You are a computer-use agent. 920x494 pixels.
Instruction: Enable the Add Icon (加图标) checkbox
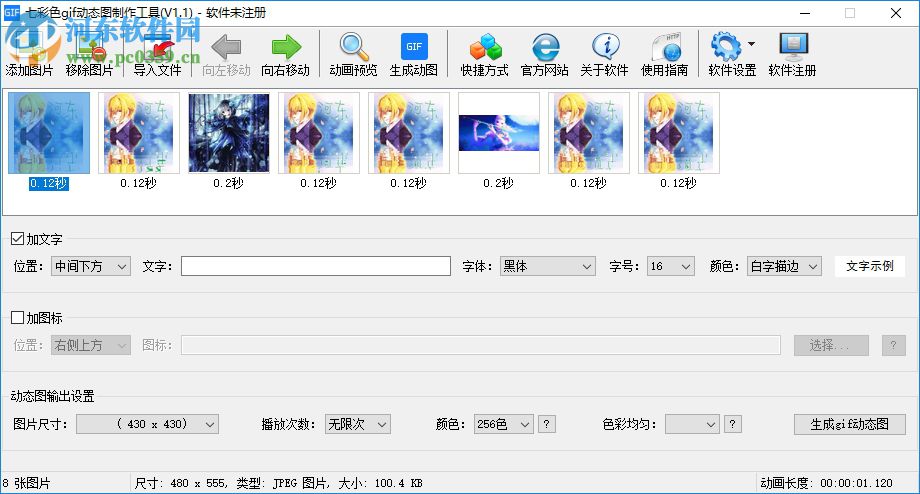pyautogui.click(x=18, y=318)
